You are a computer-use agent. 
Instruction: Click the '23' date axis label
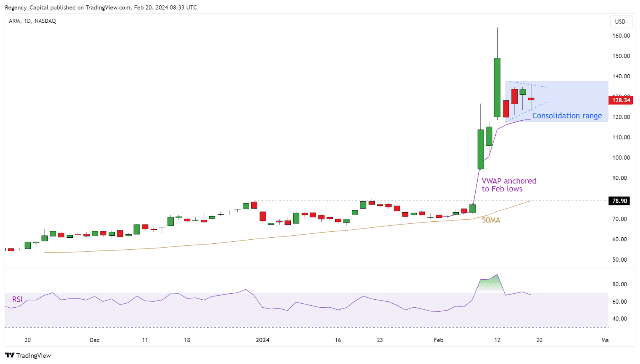pos(380,340)
